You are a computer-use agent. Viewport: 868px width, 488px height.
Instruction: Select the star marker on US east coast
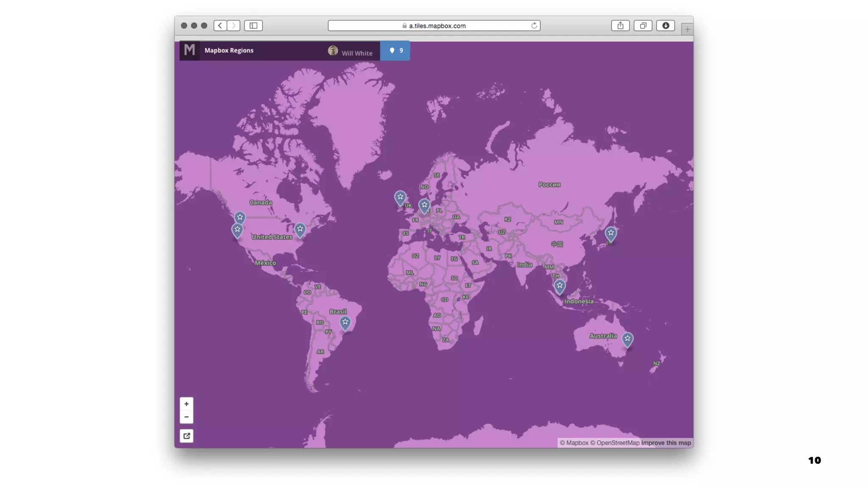[x=300, y=230]
